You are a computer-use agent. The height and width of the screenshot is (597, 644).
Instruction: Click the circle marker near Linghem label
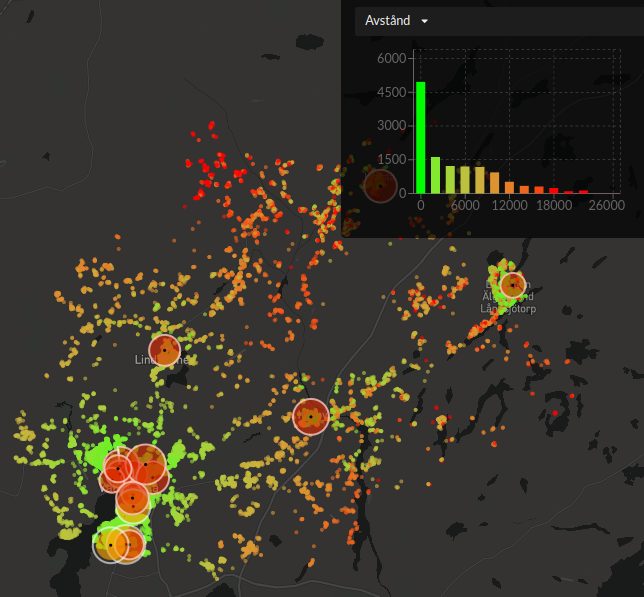click(164, 350)
